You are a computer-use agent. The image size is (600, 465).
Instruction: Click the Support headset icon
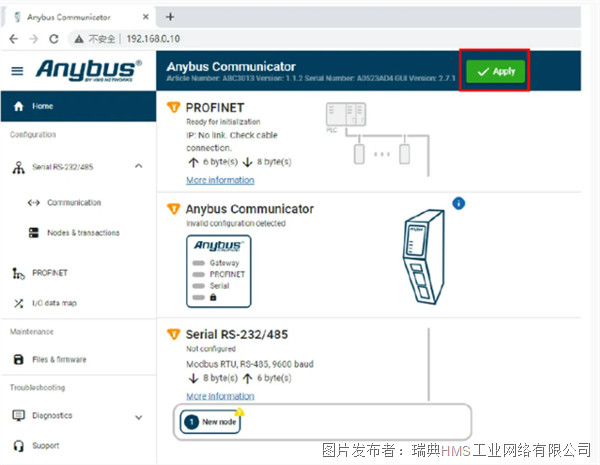pyautogui.click(x=18, y=446)
